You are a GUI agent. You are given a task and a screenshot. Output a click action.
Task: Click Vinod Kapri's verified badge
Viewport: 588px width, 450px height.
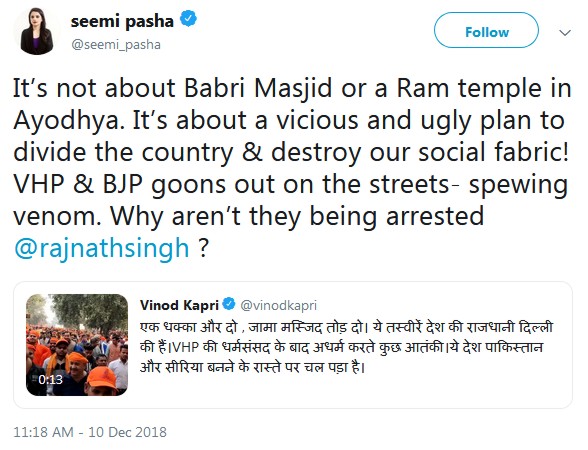[229, 304]
